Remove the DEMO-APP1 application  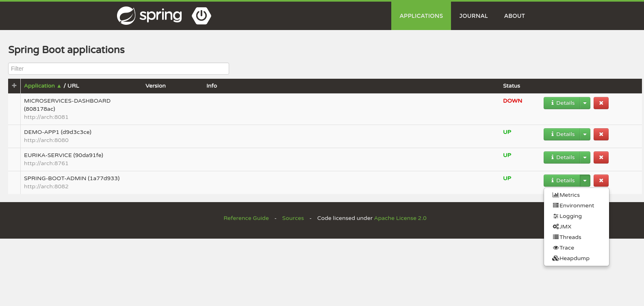point(601,134)
